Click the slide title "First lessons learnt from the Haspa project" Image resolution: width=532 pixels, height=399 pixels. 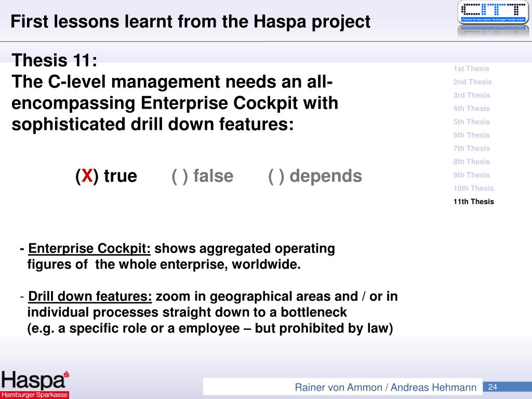point(190,22)
